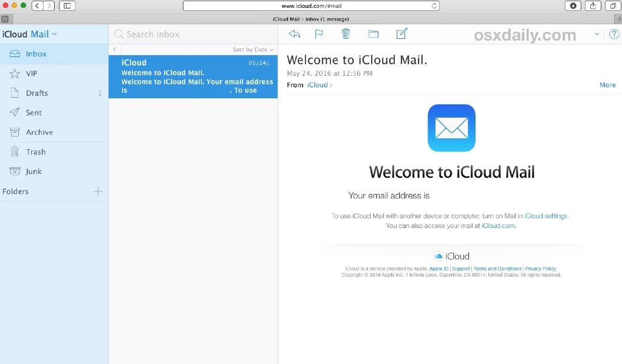Click the Search Inbox field
Image resolution: width=622 pixels, height=364 pixels.
[193, 34]
